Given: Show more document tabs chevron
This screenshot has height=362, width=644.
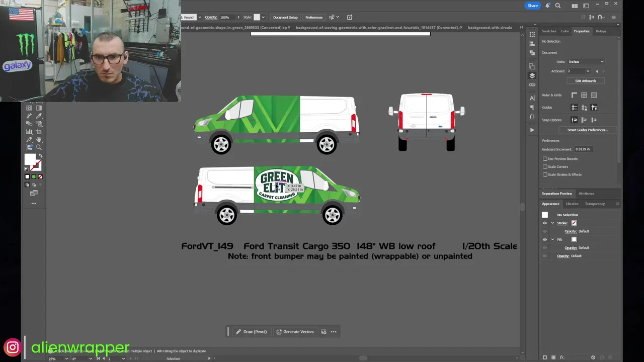Looking at the screenshot, I should click(521, 27).
